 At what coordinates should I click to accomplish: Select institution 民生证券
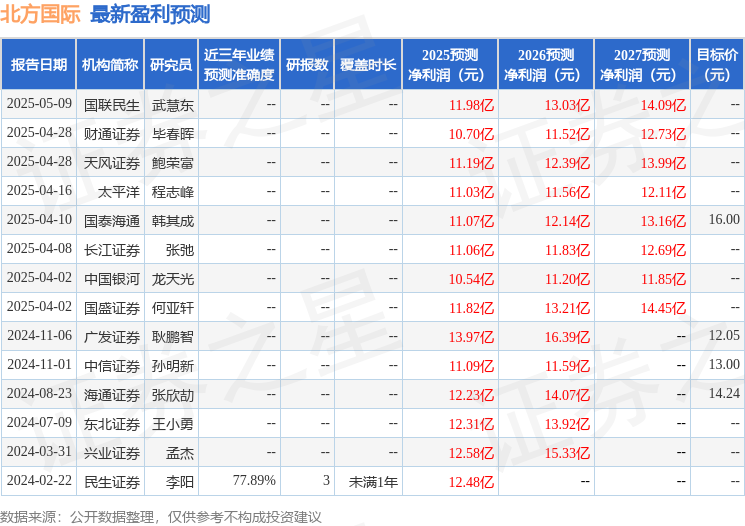click(x=112, y=482)
